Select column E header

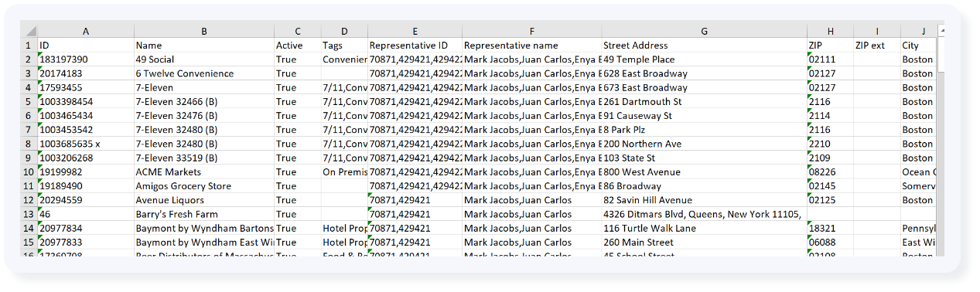[x=415, y=32]
